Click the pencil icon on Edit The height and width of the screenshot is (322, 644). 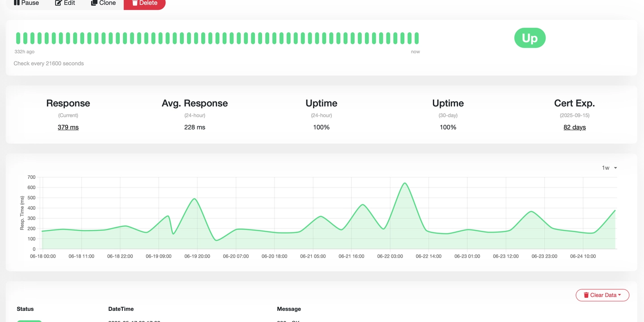click(58, 3)
